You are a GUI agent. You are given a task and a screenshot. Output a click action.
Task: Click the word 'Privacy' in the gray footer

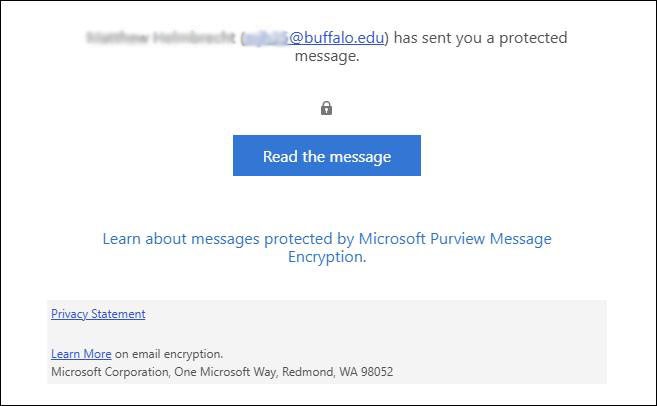coord(69,314)
